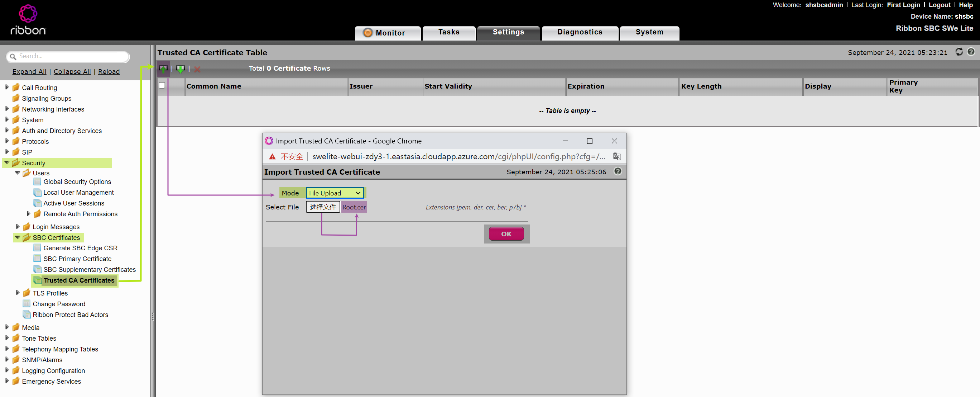Open help icon in Import Certificate popup
Image resolution: width=980 pixels, height=397 pixels.
pos(618,171)
